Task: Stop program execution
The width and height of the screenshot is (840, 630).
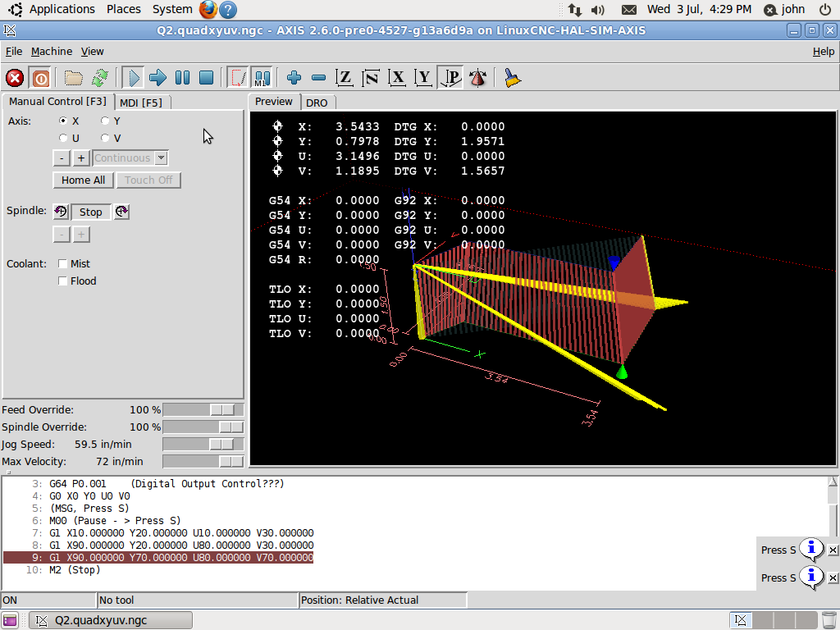Action: pos(206,78)
